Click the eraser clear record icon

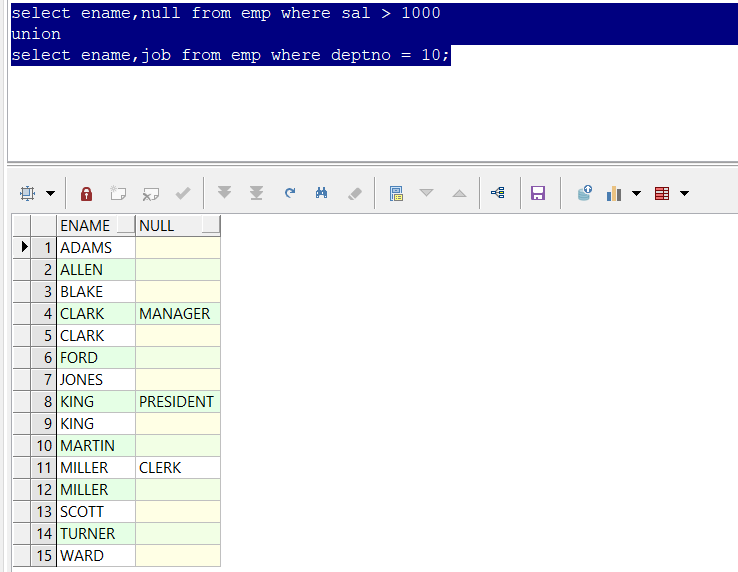tap(354, 193)
